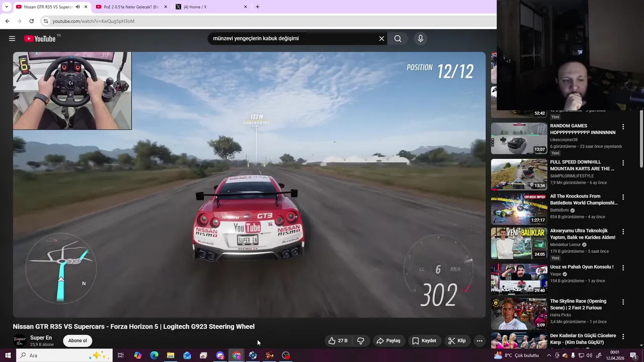The height and width of the screenshot is (362, 644).
Task: Open options for Skyline Race video
Action: click(x=623, y=302)
